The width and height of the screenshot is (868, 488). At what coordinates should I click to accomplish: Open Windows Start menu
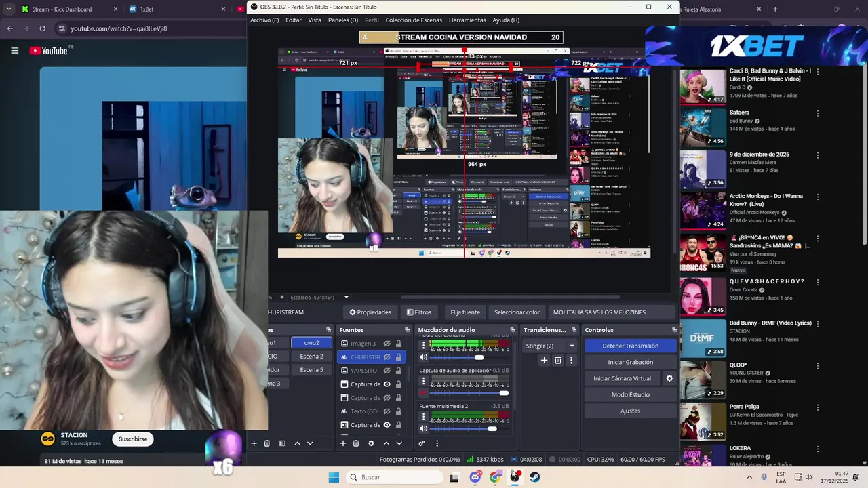pos(334,477)
